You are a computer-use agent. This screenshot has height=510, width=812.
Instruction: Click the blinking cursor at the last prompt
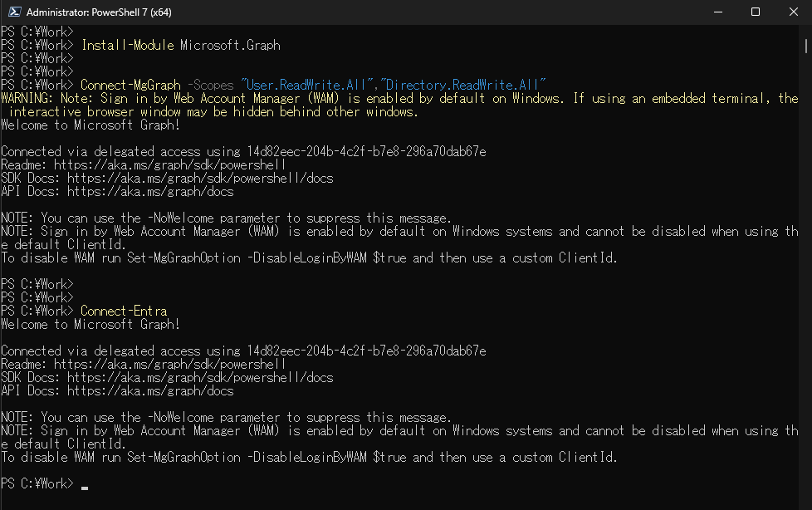coord(85,486)
